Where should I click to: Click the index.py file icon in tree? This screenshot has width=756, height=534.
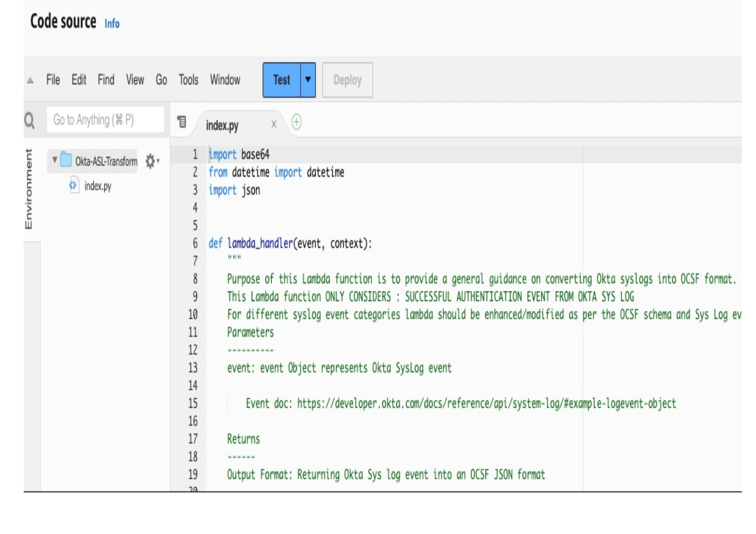click(x=73, y=186)
